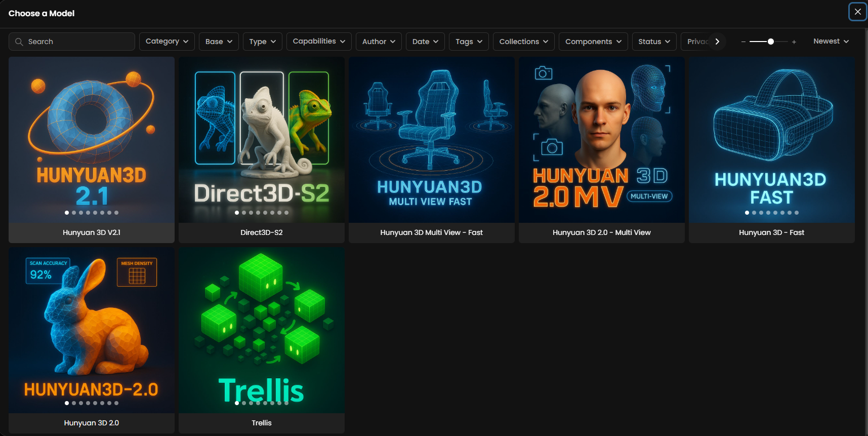Open the Status filter dropdown
The height and width of the screenshot is (436, 868).
[x=654, y=42]
